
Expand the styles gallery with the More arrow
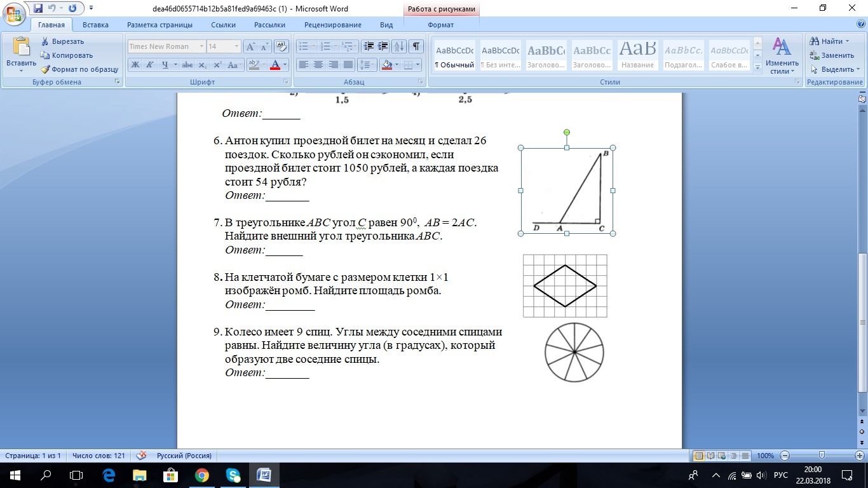tap(757, 69)
